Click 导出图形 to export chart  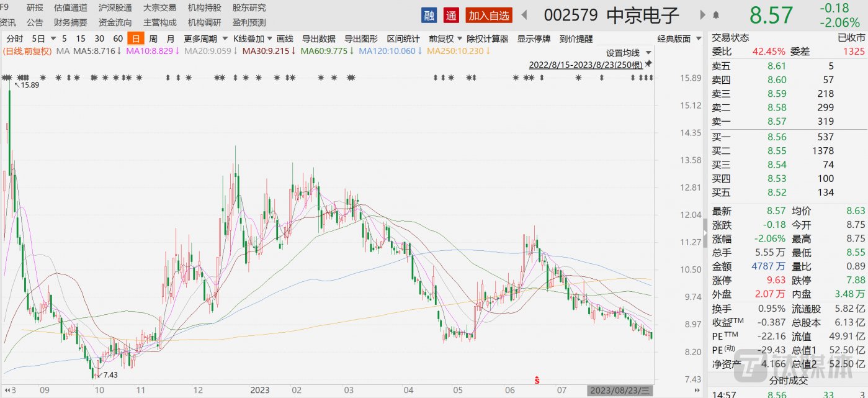pyautogui.click(x=361, y=38)
